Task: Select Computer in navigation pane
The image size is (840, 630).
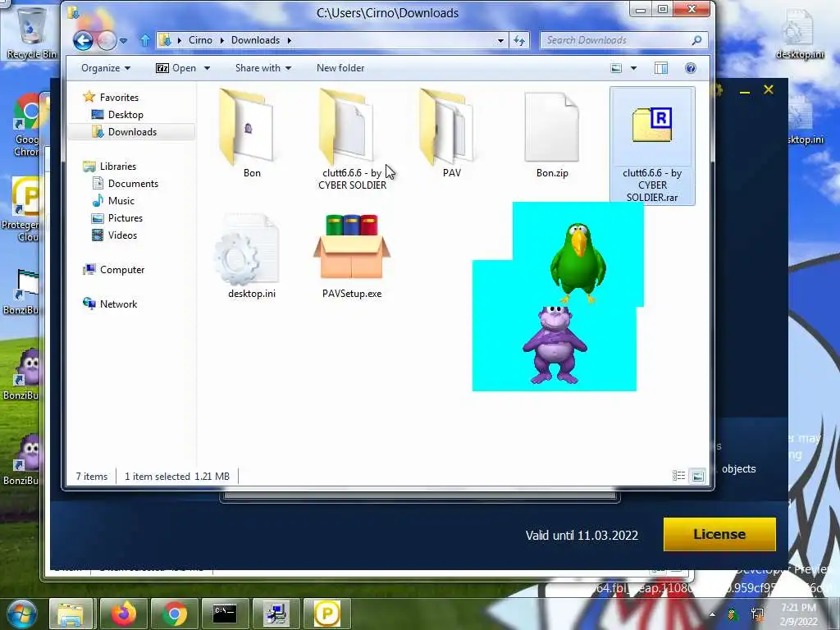Action: 122,269
